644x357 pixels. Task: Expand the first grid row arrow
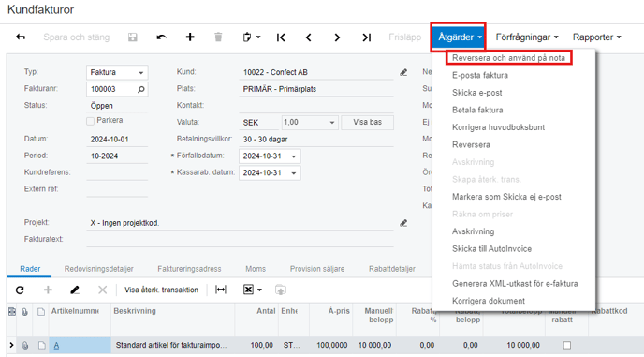tap(11, 345)
